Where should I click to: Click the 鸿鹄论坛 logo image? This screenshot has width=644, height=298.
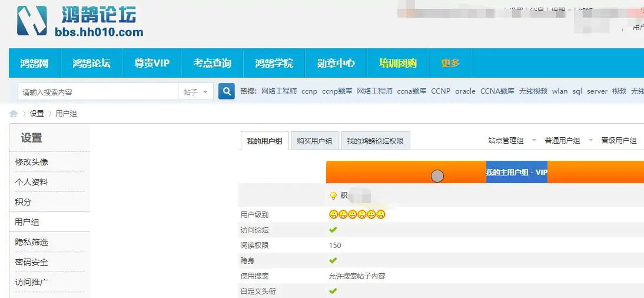coord(80,21)
